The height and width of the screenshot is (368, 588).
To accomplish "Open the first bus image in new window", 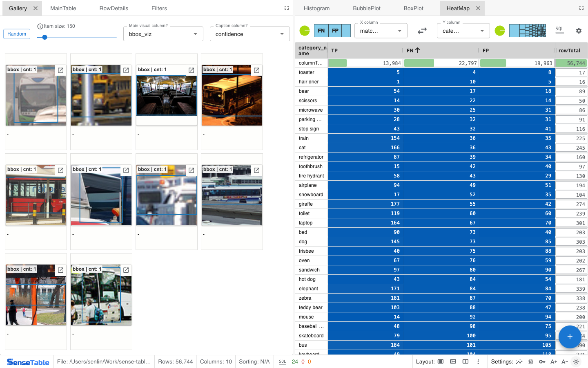I will click(60, 70).
